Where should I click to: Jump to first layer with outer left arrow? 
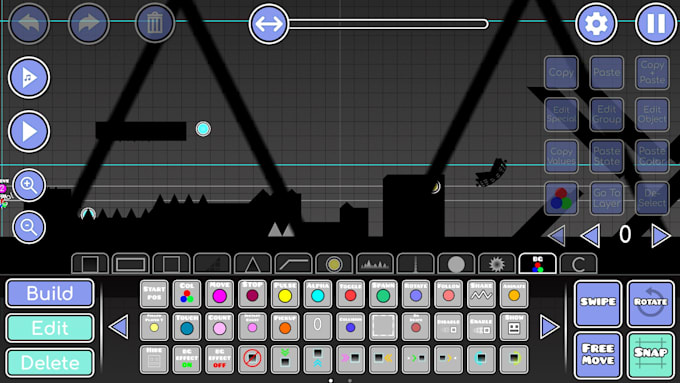point(557,236)
